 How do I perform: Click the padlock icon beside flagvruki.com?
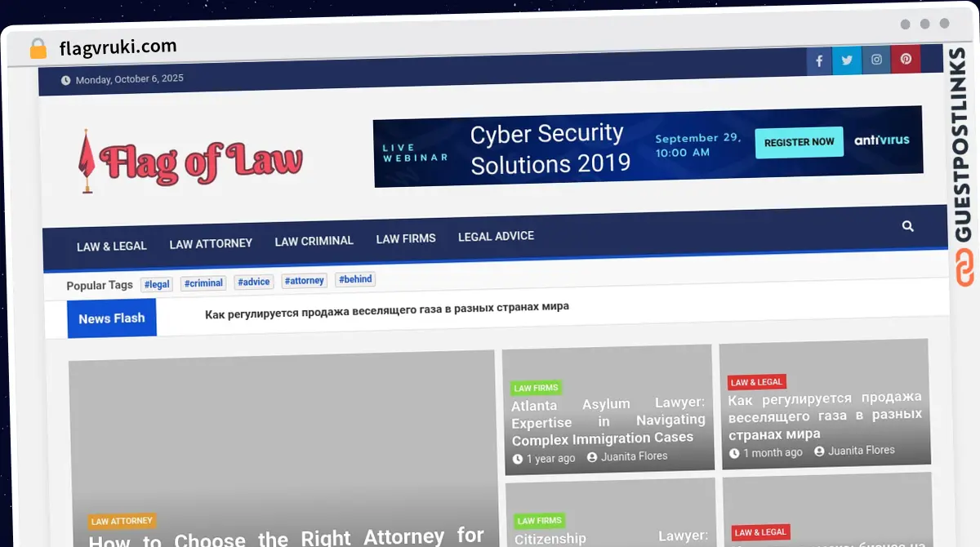click(x=38, y=49)
